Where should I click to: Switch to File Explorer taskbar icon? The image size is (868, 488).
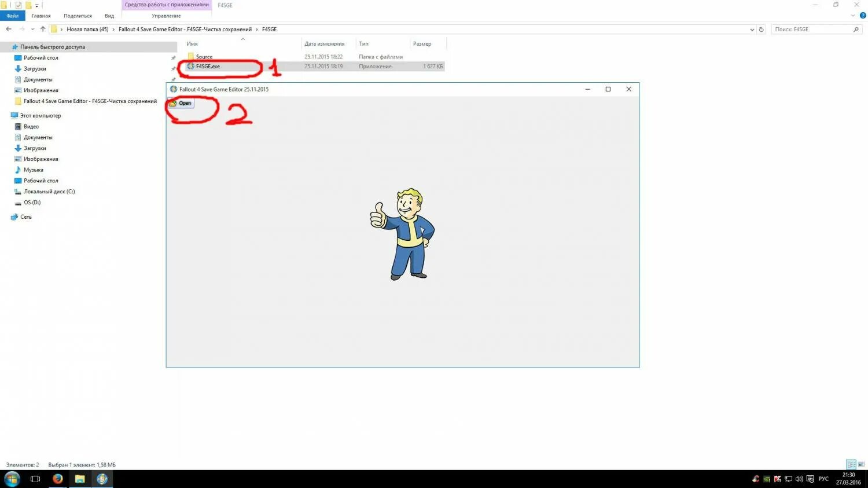point(80,479)
